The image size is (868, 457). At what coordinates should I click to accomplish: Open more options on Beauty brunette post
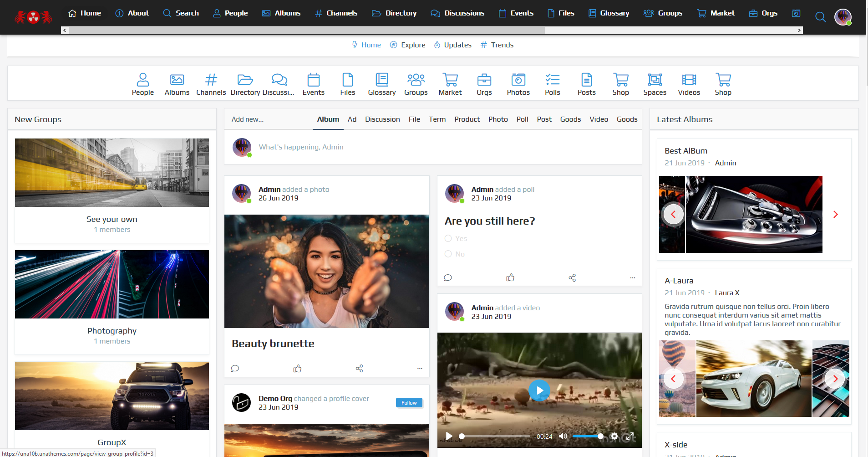419,369
